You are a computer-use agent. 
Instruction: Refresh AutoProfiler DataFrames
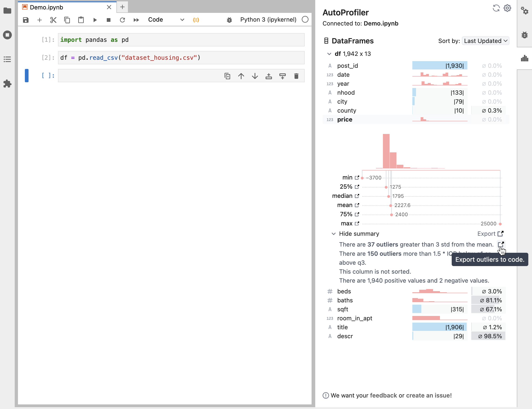tap(496, 8)
